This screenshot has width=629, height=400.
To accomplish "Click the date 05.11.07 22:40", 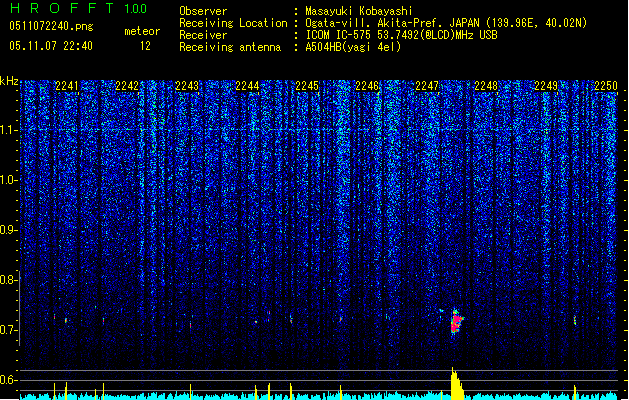I will (x=51, y=46).
